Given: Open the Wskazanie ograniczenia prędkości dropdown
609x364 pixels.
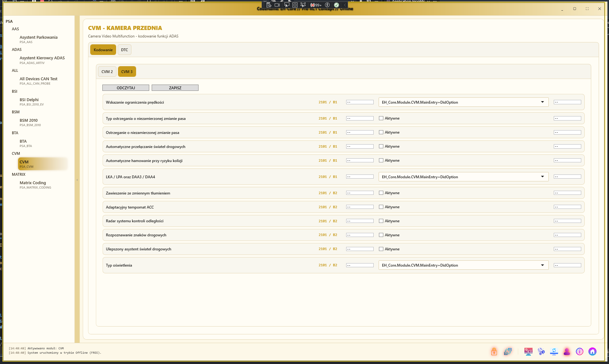Looking at the screenshot, I should pos(464,102).
